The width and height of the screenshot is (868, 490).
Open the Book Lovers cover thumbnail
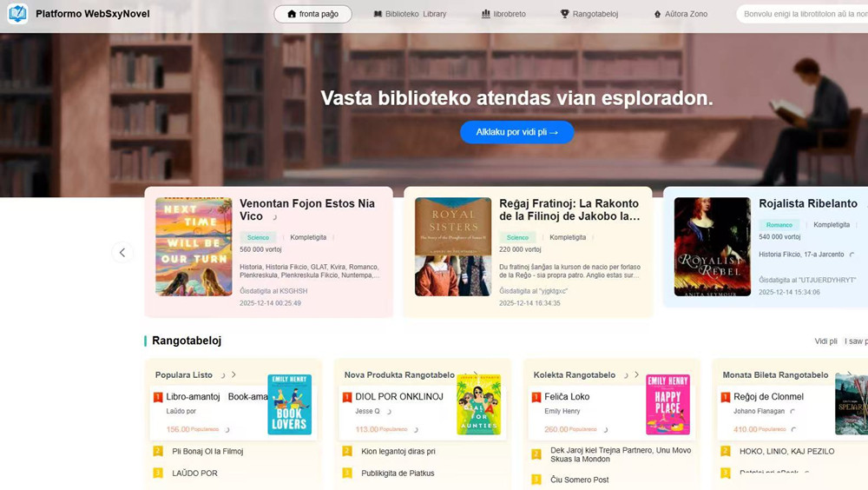(x=290, y=404)
